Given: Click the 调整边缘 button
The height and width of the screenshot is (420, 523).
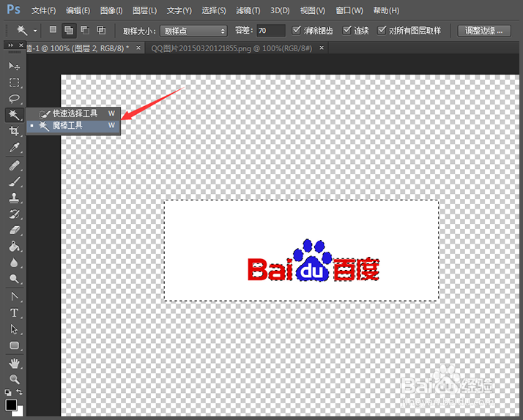Looking at the screenshot, I should click(484, 31).
